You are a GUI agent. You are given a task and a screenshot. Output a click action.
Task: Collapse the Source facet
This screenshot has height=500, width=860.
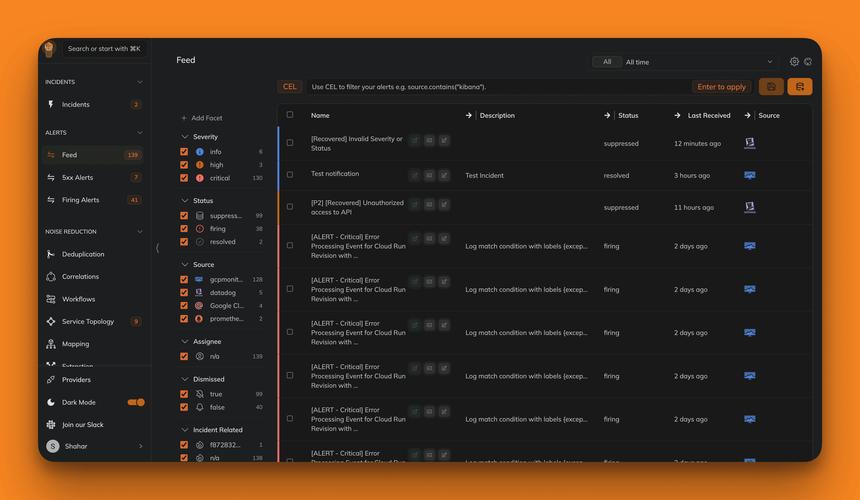(x=185, y=264)
